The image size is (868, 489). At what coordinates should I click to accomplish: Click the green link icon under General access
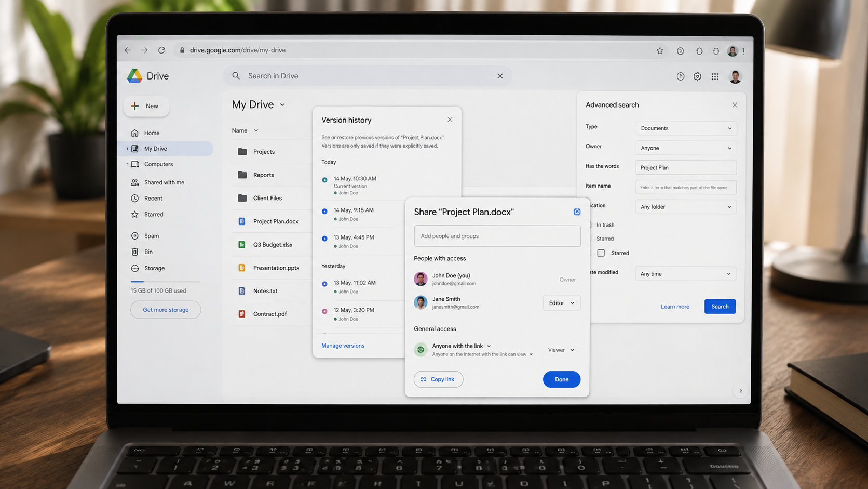(x=421, y=350)
